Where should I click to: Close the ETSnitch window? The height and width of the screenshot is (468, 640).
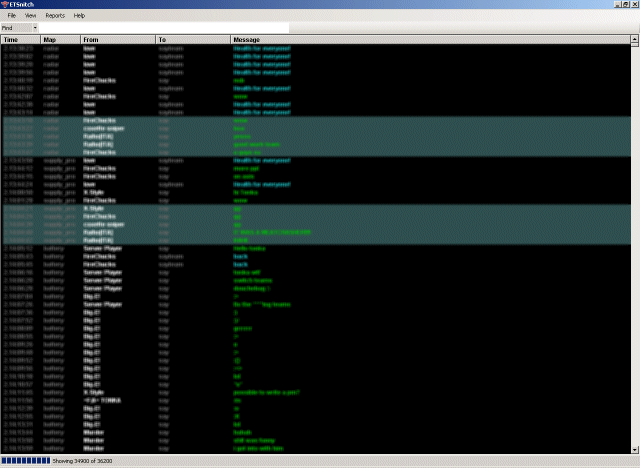[635, 4]
